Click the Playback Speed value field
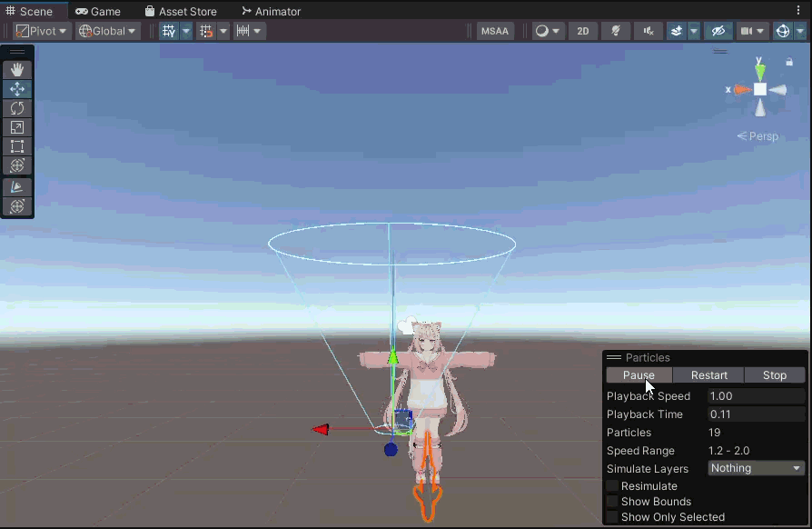 click(755, 396)
